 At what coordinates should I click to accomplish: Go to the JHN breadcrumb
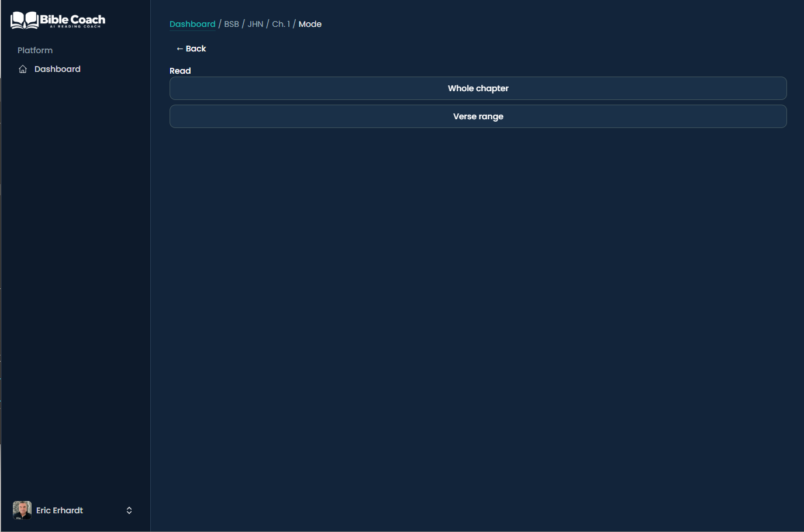point(256,24)
